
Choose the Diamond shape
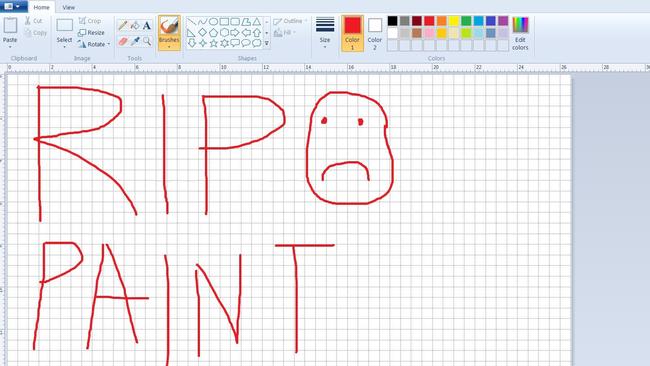(202, 32)
